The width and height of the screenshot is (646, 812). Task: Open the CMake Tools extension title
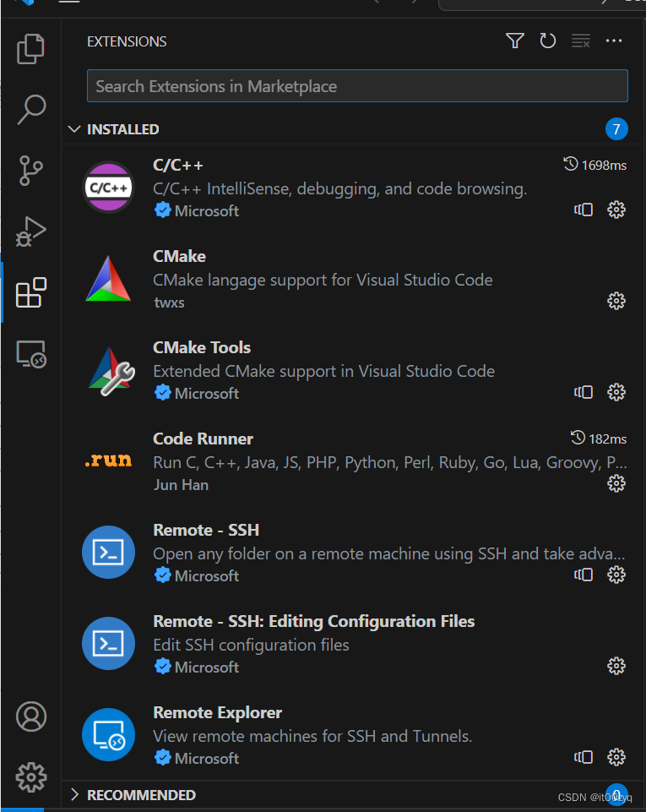coord(202,347)
